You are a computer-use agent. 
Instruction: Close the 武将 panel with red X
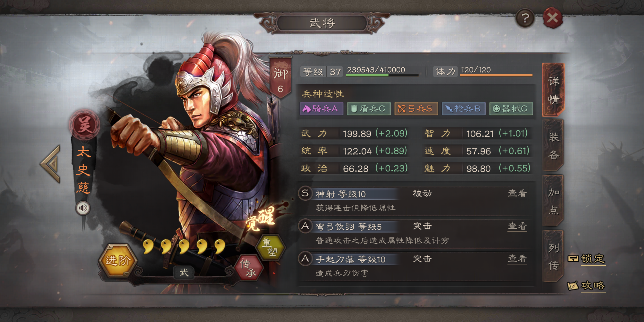click(x=552, y=18)
